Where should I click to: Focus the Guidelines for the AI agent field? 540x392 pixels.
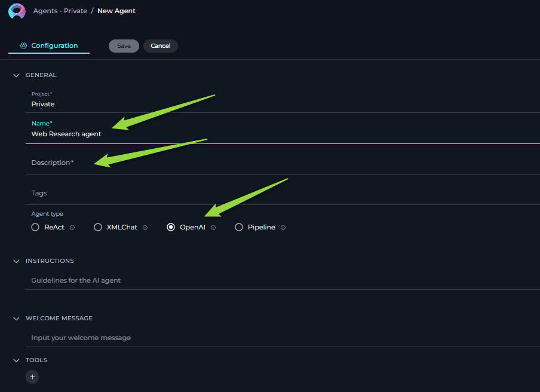239,280
